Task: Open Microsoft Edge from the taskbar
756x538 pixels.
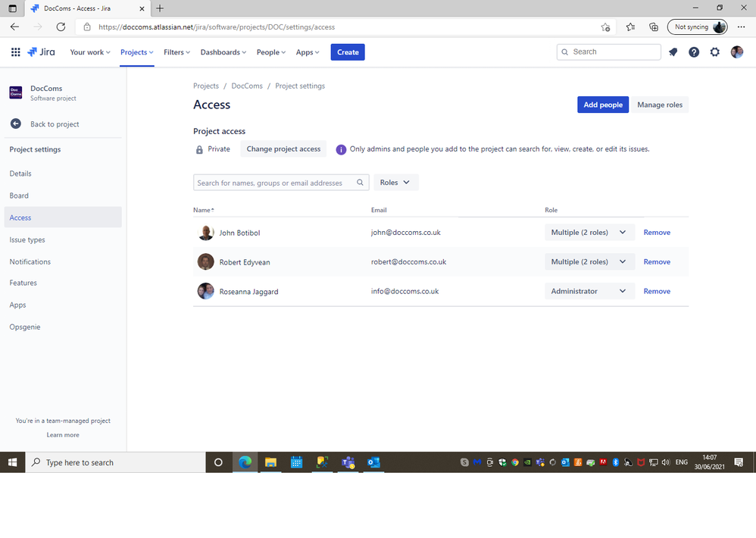Action: tap(245, 462)
